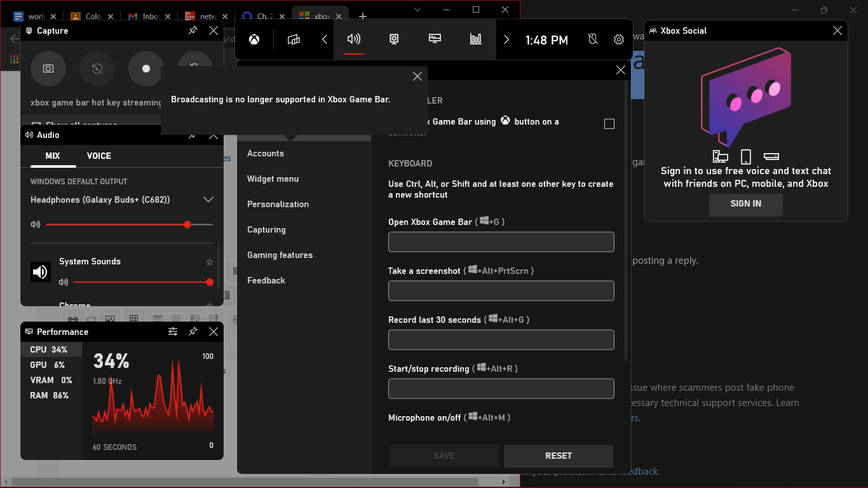The width and height of the screenshot is (868, 488).
Task: Pin the Performance widget
Action: [x=193, y=332]
